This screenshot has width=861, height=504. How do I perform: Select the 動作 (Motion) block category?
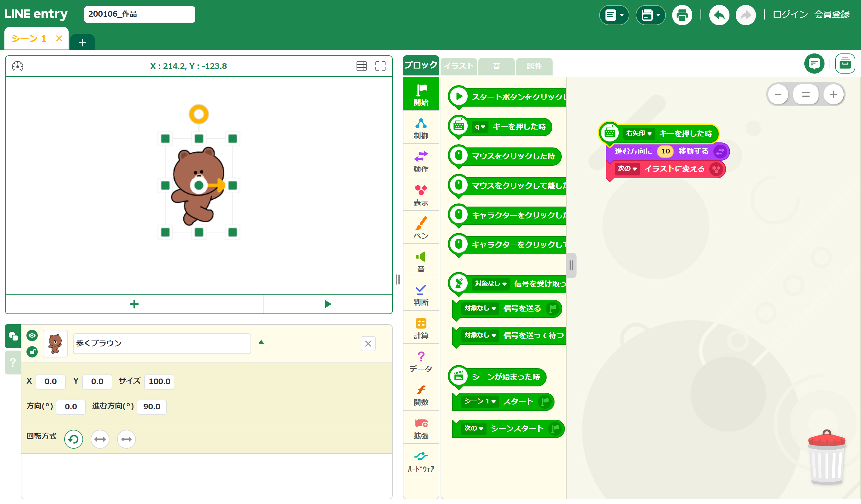[x=421, y=160]
